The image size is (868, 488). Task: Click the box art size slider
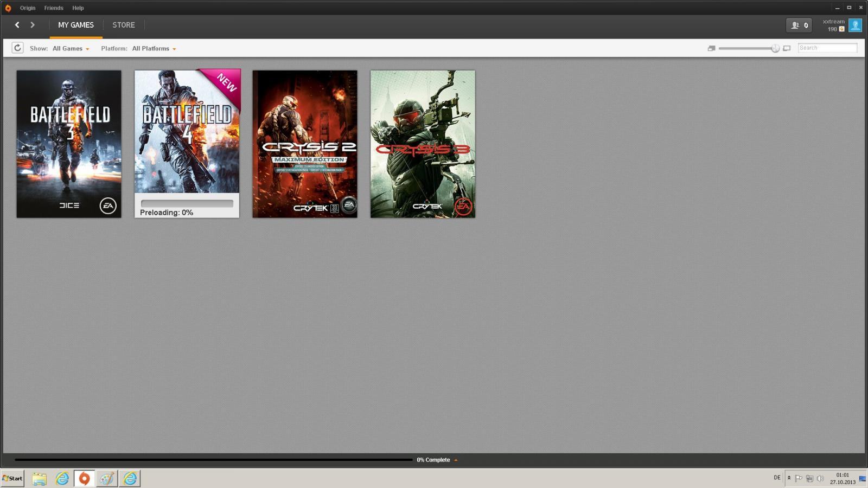[x=749, y=48]
